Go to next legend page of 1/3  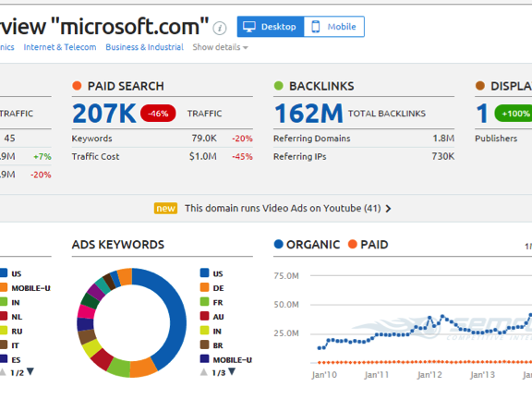coord(232,371)
